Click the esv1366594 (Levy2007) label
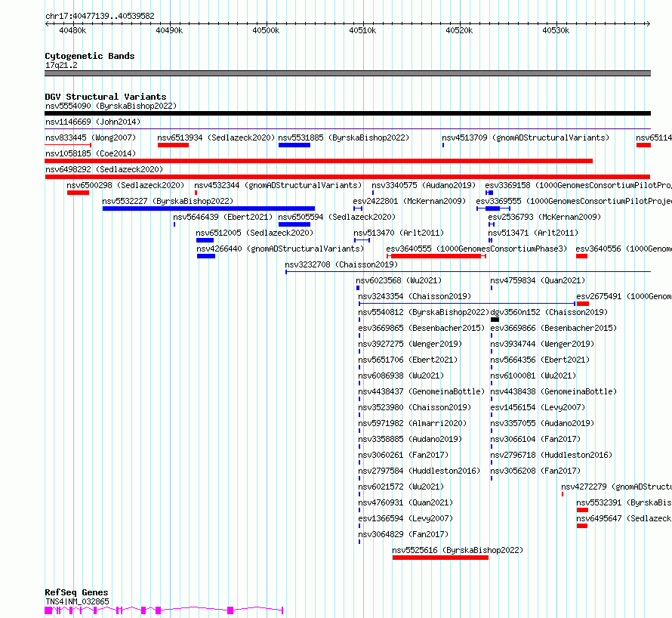The image size is (672, 618). [405, 518]
